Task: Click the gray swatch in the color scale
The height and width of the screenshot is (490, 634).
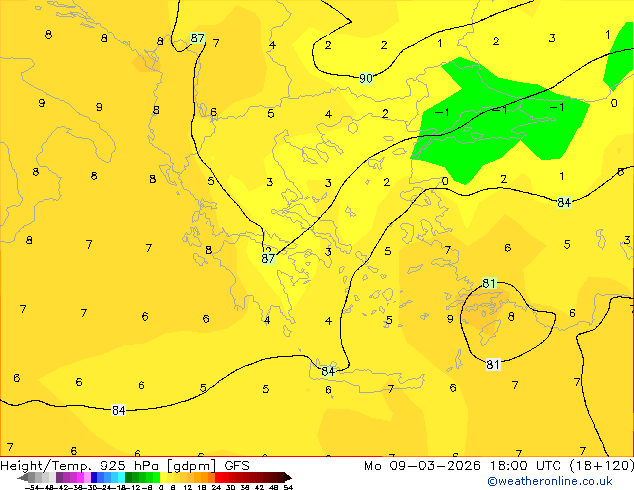Action: (32, 477)
